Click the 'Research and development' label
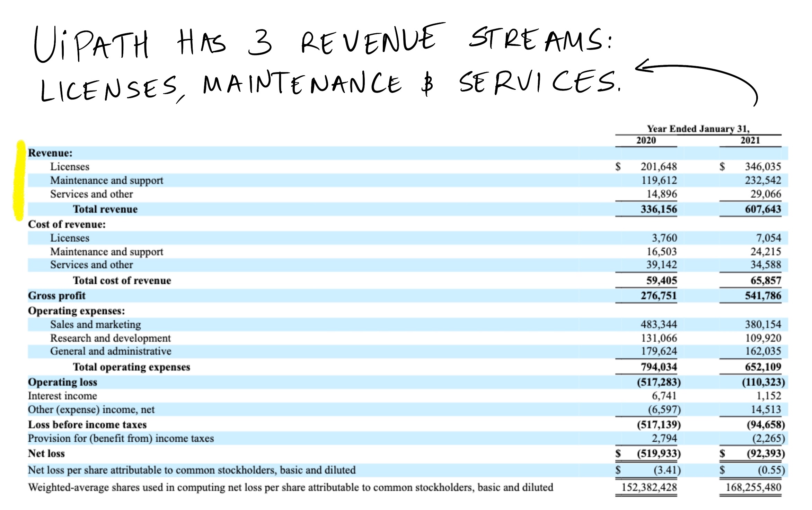This screenshot has height=510, width=812. [x=111, y=338]
